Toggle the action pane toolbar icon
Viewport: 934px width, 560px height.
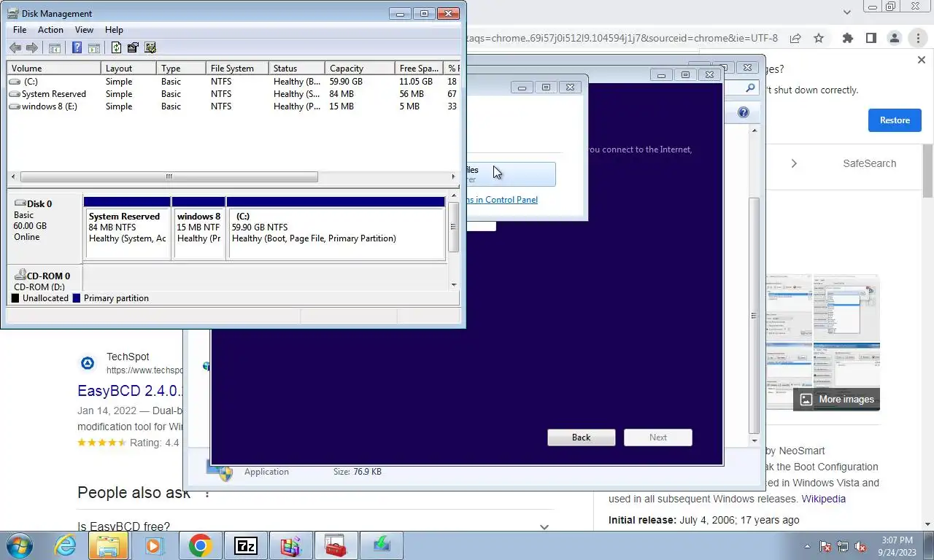pos(94,48)
